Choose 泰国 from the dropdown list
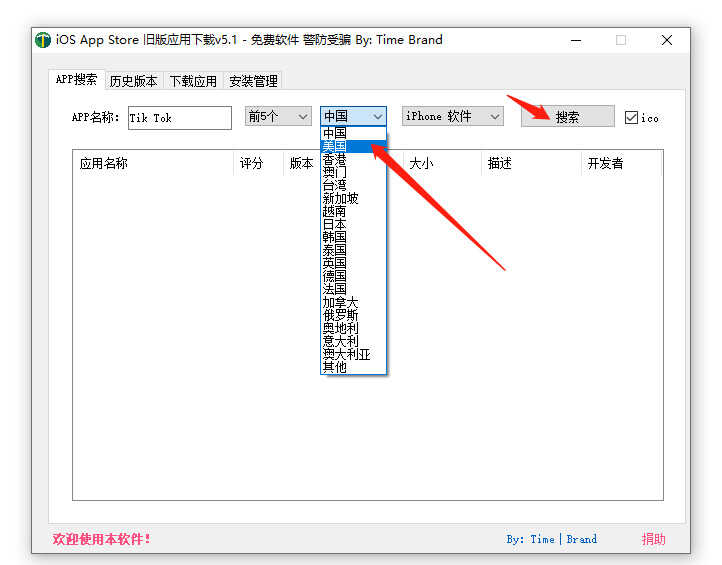722x565 pixels. [x=353, y=250]
